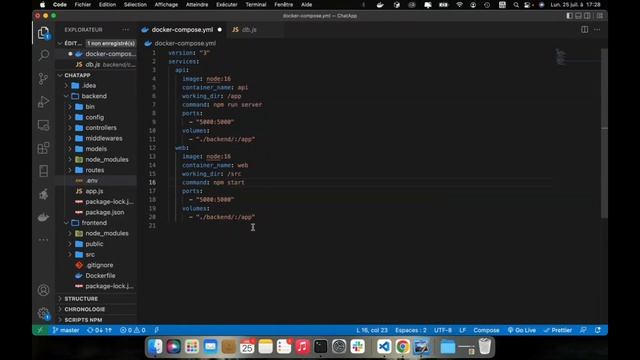Open the Accounts menu icon
This screenshot has width=640, height=360.
(x=43, y=290)
